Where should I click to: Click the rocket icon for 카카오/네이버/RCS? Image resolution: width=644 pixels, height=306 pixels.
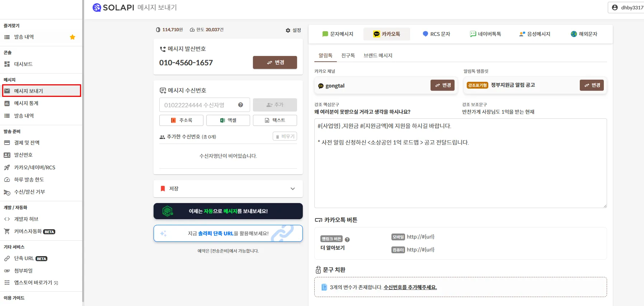pyautogui.click(x=7, y=168)
